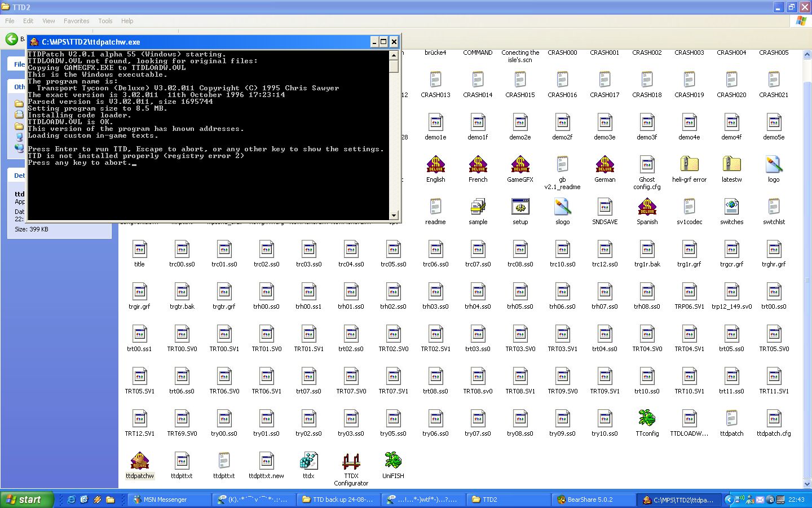This screenshot has width=812, height=508.
Task: Select the CRASH013 text file
Action: (435, 80)
